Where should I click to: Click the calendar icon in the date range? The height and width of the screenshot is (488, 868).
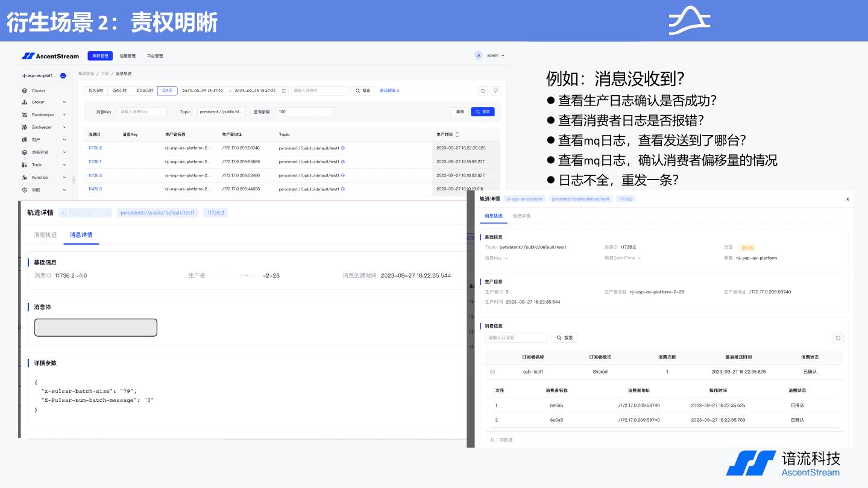point(283,91)
